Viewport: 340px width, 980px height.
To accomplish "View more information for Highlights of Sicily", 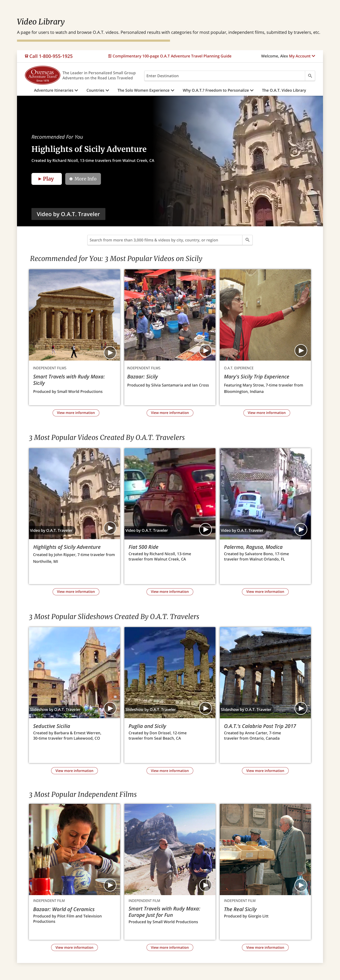I will [x=76, y=592].
